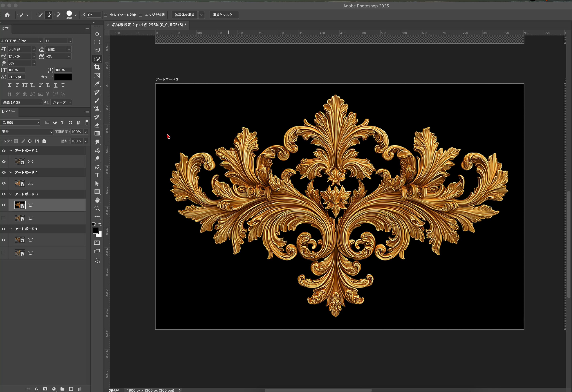Collapse アートボード 2 group chevron

pyautogui.click(x=11, y=150)
